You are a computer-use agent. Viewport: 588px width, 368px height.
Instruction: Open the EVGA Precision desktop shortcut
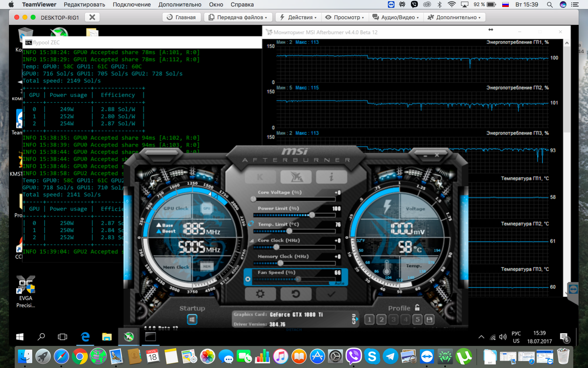pyautogui.click(x=26, y=292)
